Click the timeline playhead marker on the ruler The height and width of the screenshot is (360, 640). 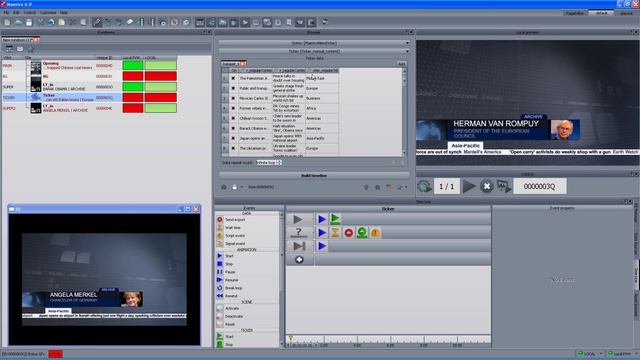coord(291,338)
